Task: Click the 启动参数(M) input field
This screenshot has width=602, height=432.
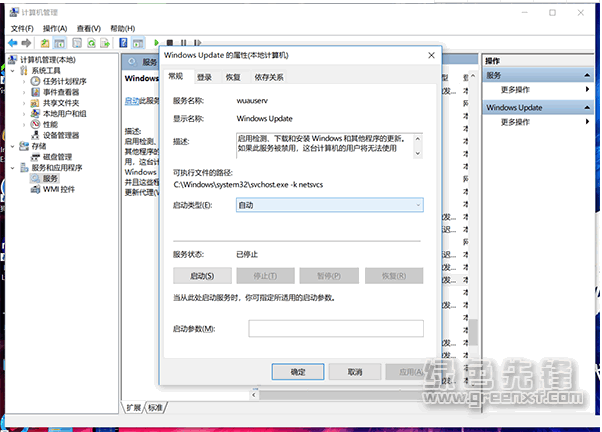Action: pos(336,329)
